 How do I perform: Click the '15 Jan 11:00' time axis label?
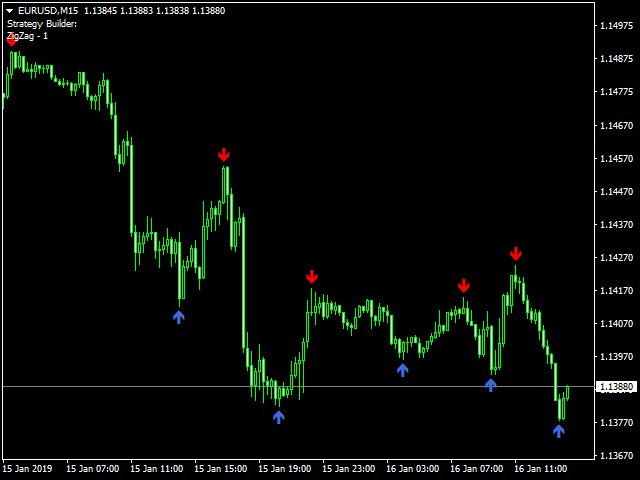[x=157, y=469]
